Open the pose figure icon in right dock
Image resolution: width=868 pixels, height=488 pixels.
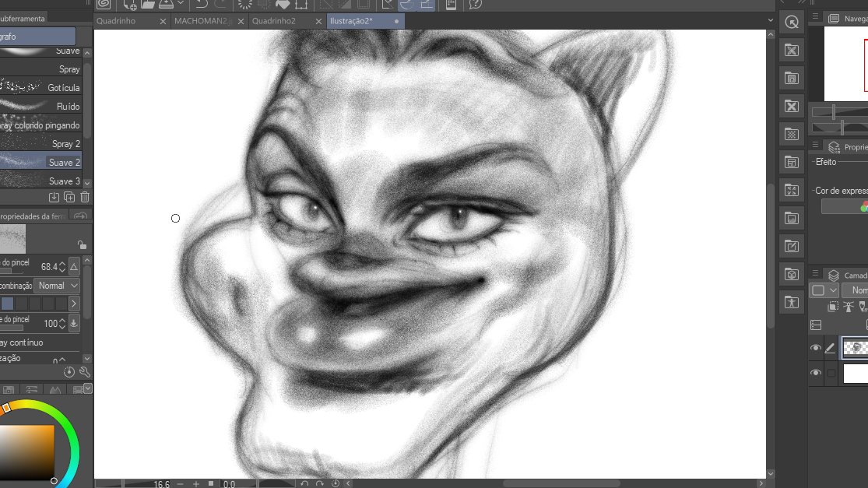click(792, 302)
